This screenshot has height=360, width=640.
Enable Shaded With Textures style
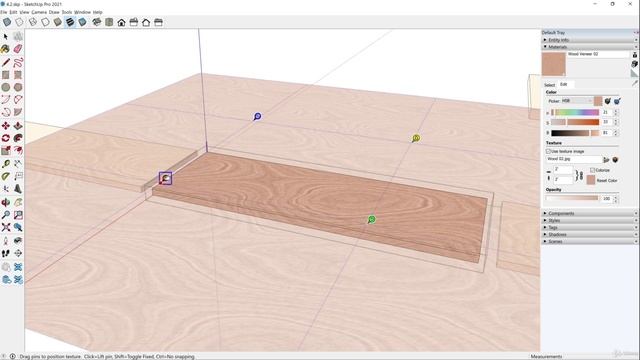(70, 22)
